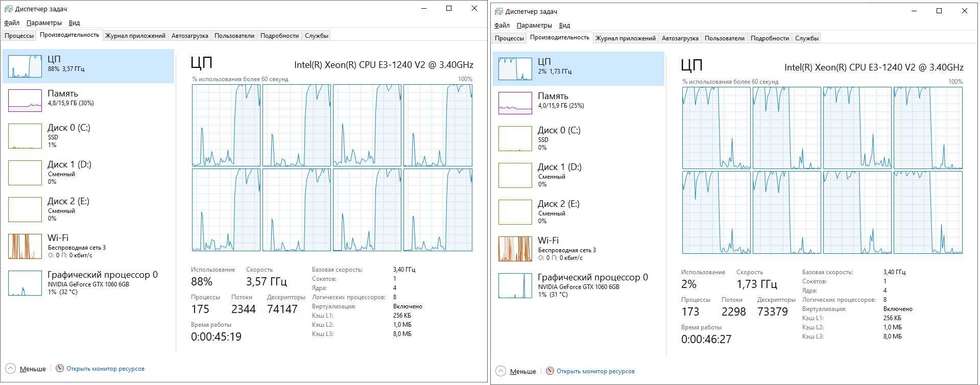
Task: Open Диск 0 (C:) 0% in right window
Action: (x=579, y=138)
